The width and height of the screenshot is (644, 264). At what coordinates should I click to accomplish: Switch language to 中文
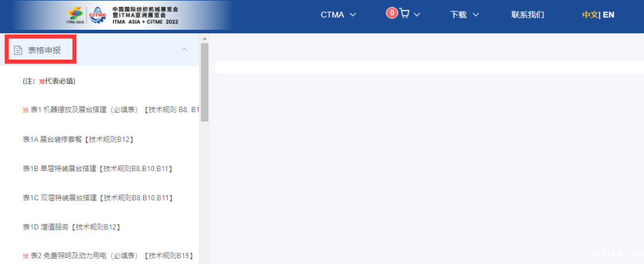(590, 15)
